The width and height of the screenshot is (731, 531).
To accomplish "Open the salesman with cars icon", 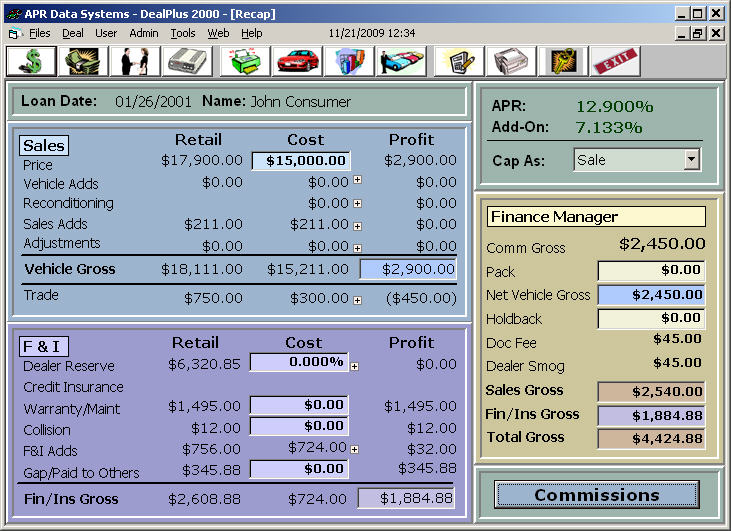I will [x=401, y=61].
